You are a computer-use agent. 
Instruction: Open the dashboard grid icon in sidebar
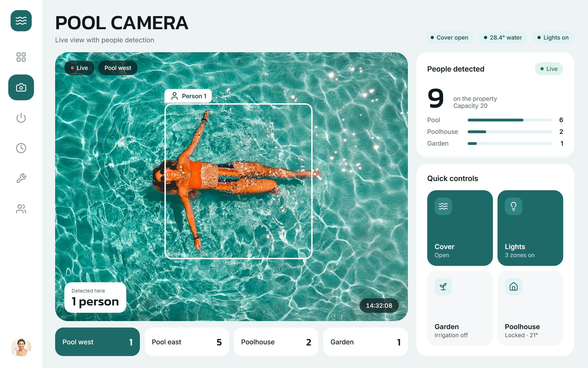21,57
